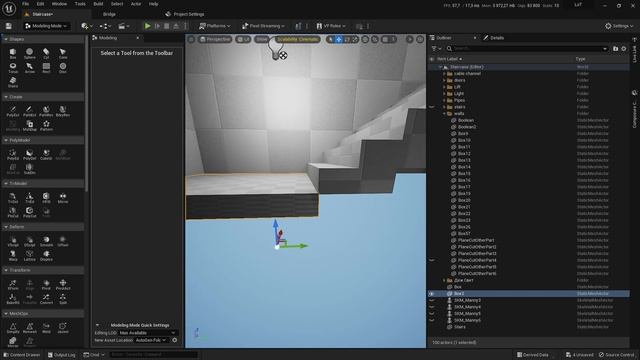The image size is (640, 360).
Task: Click the Play in editor button
Action: [147, 26]
